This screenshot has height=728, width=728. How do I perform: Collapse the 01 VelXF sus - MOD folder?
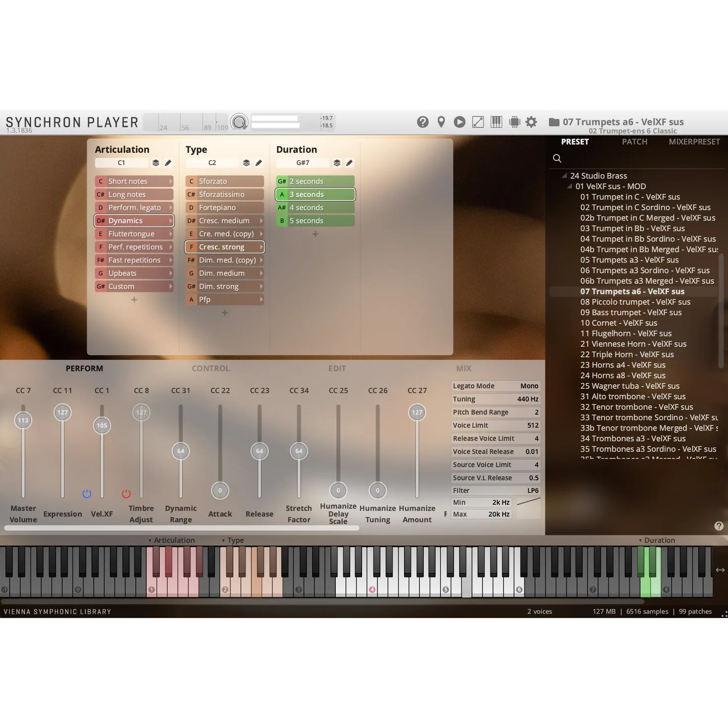point(570,186)
